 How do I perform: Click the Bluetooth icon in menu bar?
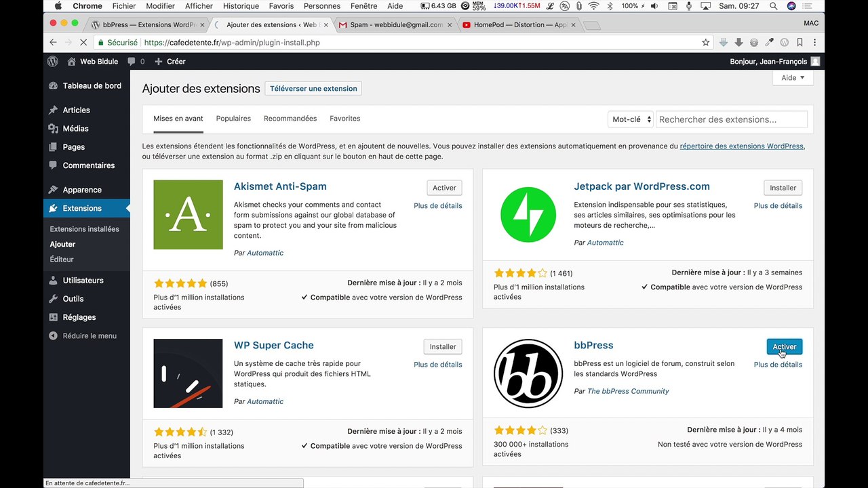(x=610, y=6)
